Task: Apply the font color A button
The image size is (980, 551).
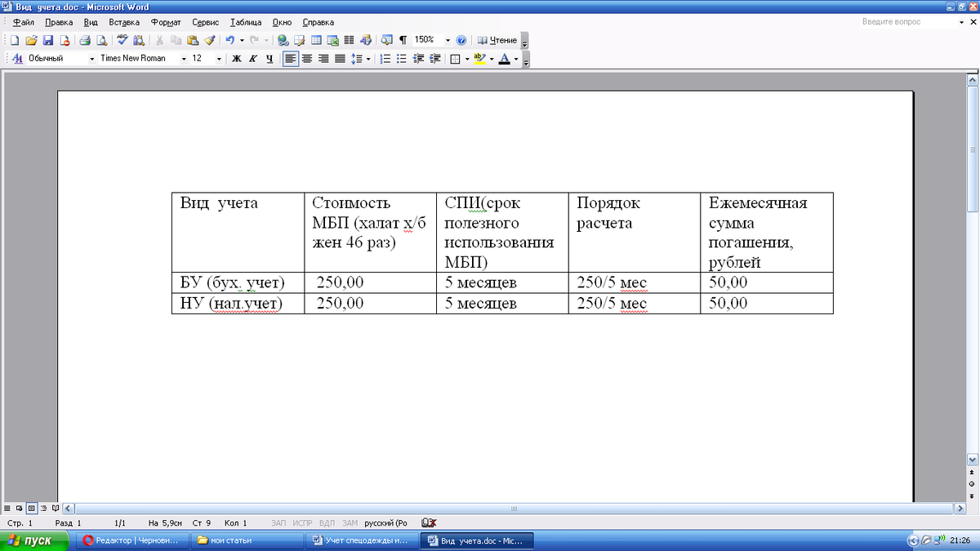Action: tap(505, 59)
